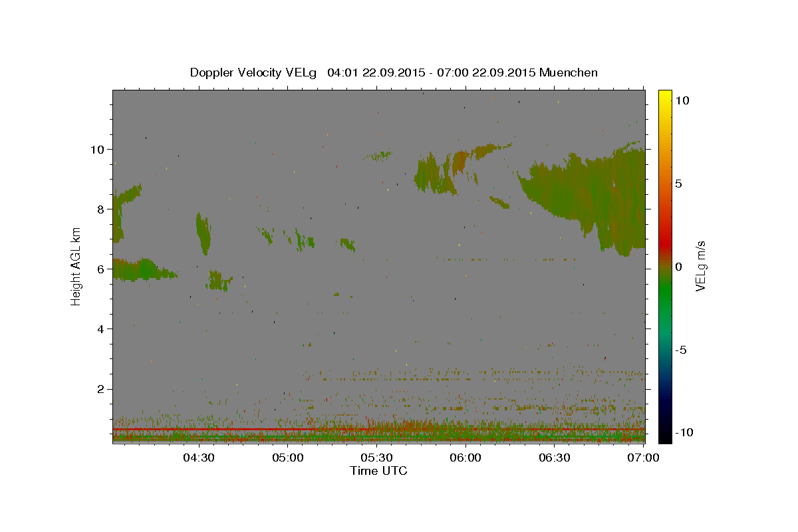Click the 'Time UTC' axis label
Viewport: 798px width, 532px height.
click(x=378, y=471)
